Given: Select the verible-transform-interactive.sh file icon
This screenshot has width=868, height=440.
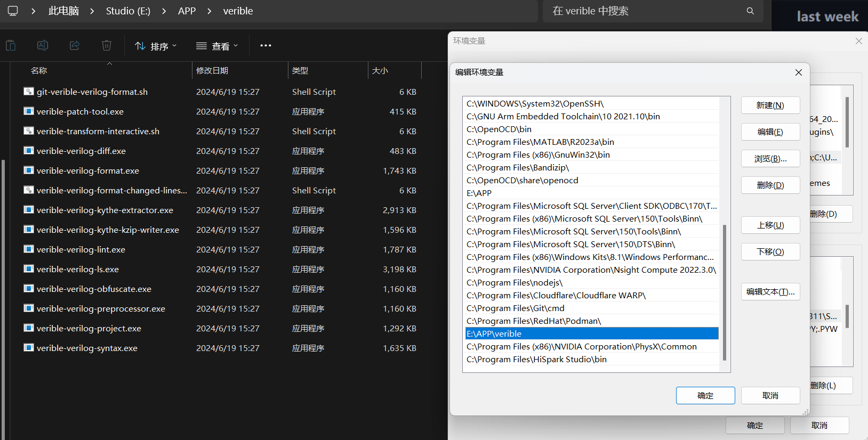Looking at the screenshot, I should coord(29,131).
